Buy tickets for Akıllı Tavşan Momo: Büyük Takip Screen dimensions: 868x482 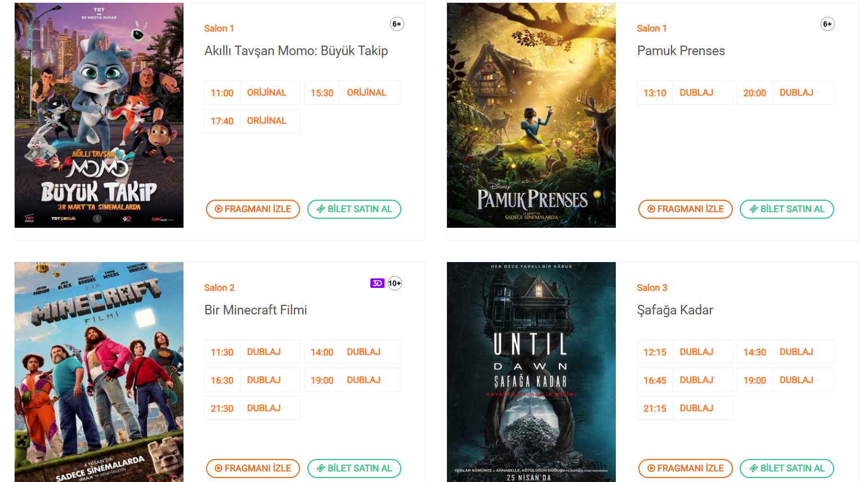point(354,209)
